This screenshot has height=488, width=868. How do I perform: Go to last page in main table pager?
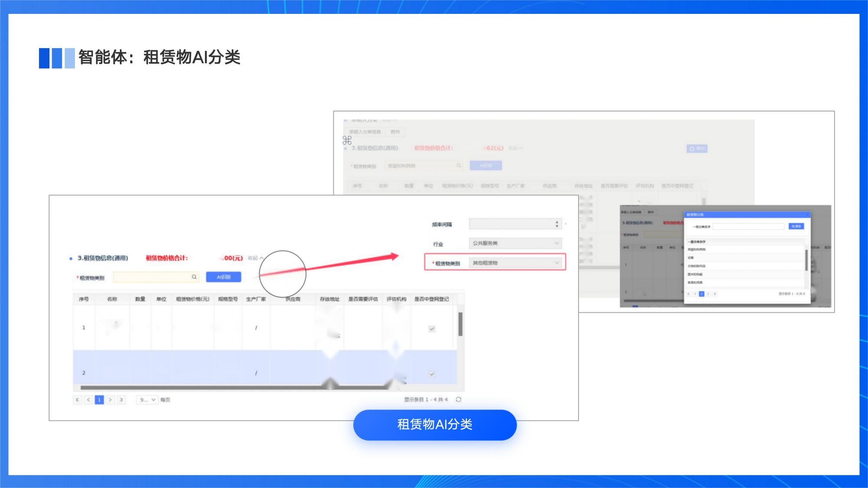click(x=121, y=400)
